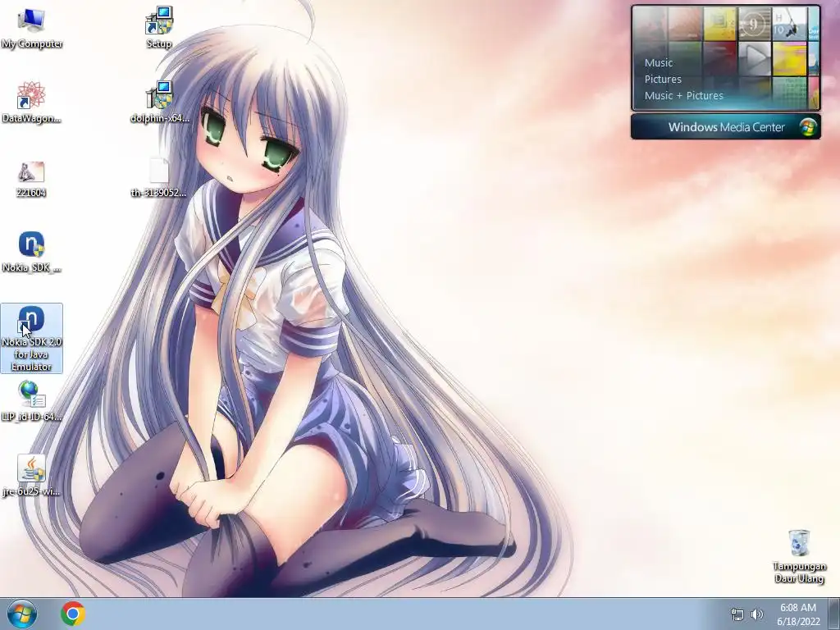
Task: Select the 221604 image file icon
Action: (30, 180)
